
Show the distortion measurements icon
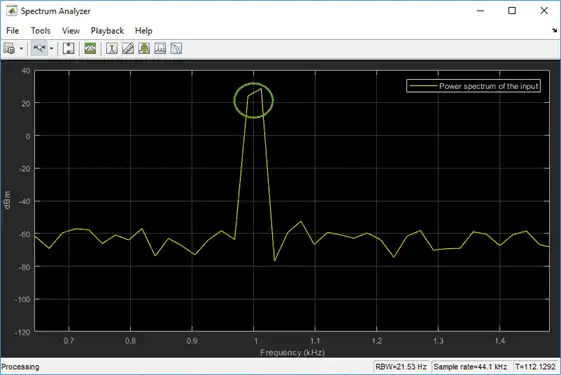[160, 48]
